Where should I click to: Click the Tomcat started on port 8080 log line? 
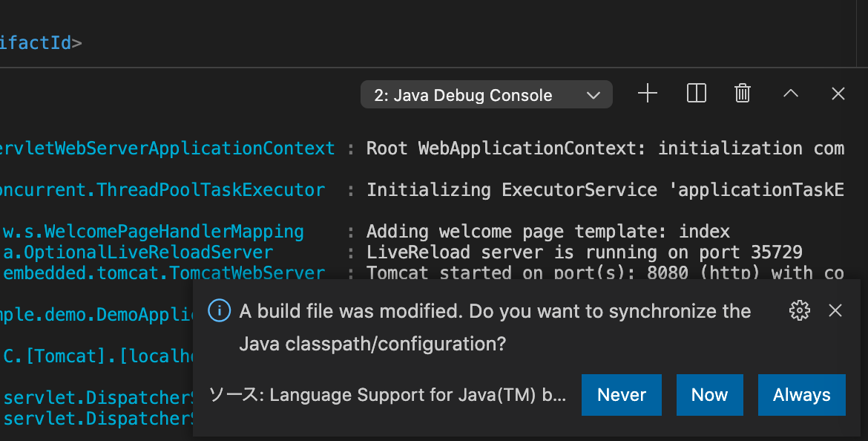(605, 272)
